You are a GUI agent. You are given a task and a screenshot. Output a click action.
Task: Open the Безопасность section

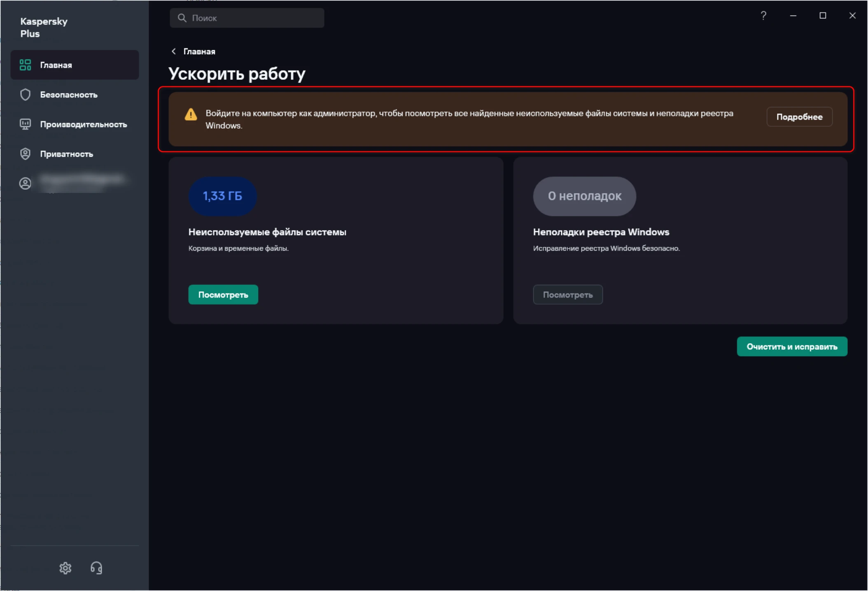(x=75, y=95)
